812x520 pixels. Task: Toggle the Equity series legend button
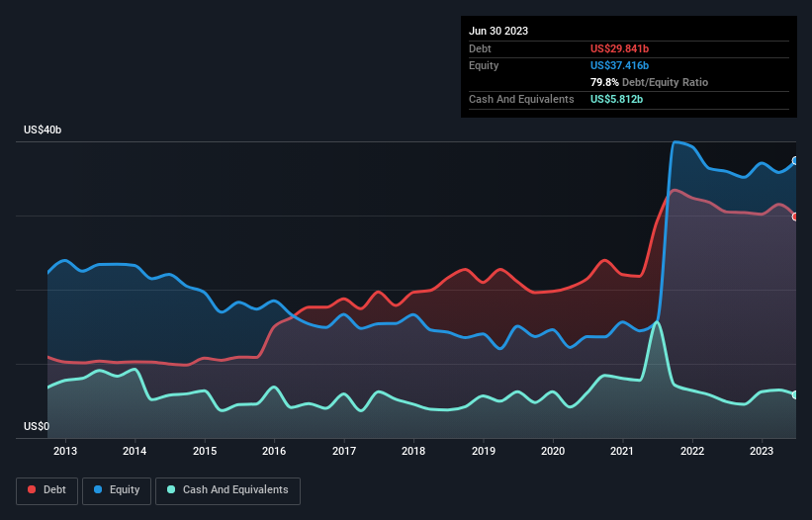tap(117, 490)
